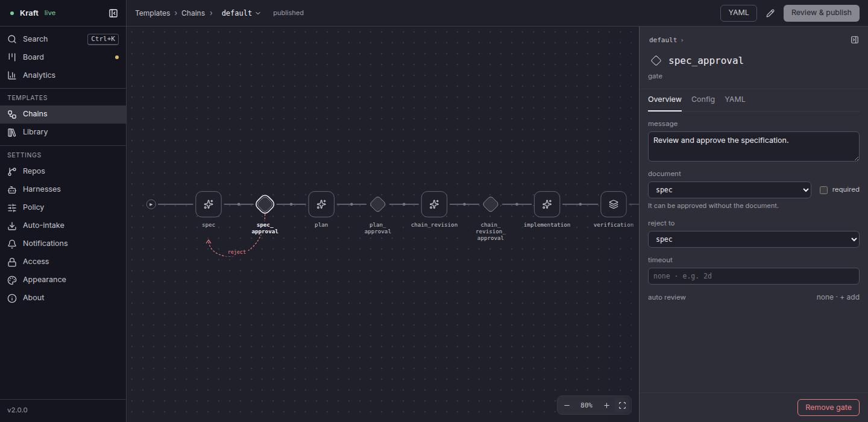Click the Appearance palette icon
Image resolution: width=868 pixels, height=422 pixels.
[x=11, y=280]
